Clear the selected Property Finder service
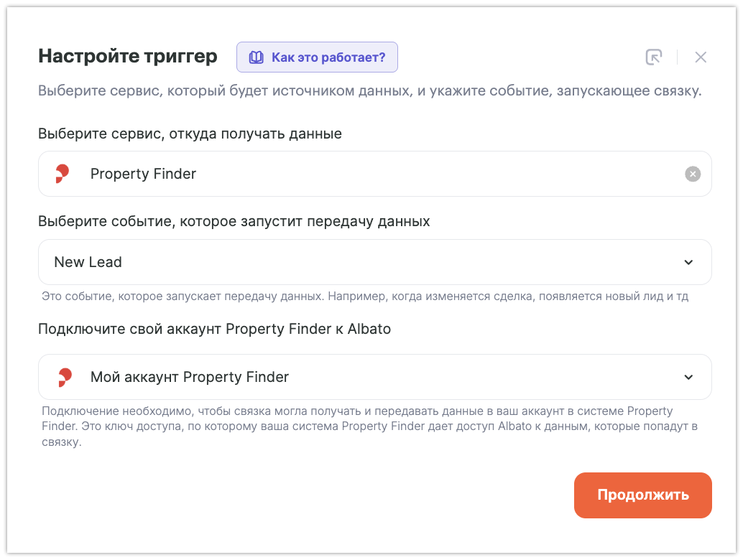Image resolution: width=743 pixels, height=560 pixels. [x=692, y=174]
